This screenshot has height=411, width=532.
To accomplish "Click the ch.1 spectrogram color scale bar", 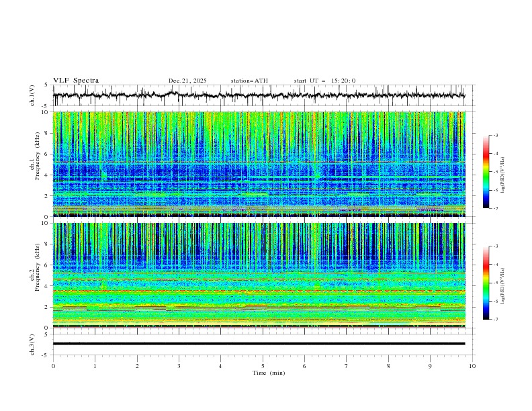I will click(x=486, y=172).
